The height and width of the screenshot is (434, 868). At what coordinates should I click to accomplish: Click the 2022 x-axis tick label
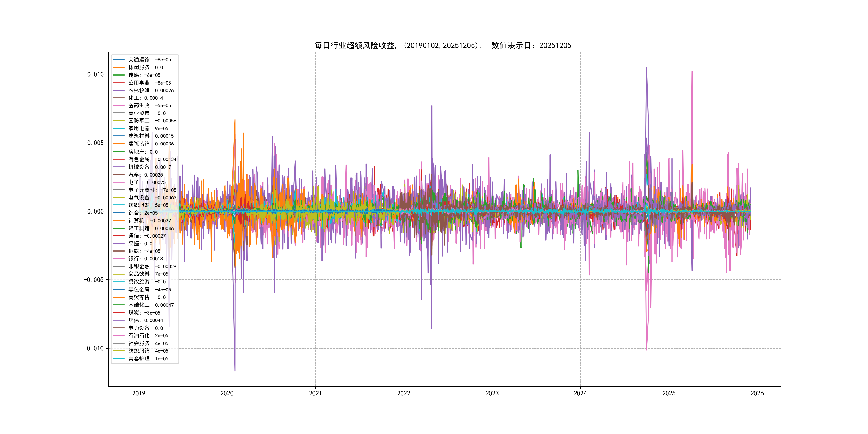tap(404, 393)
